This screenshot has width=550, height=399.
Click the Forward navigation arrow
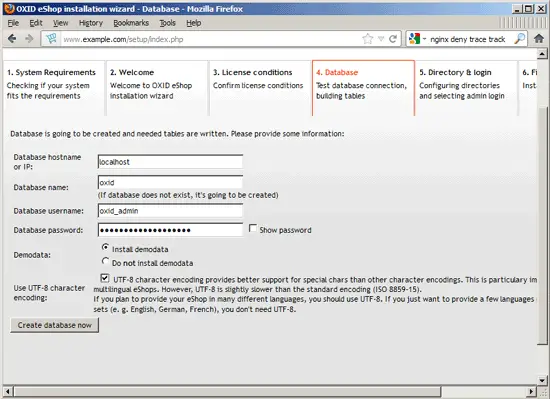coord(29,39)
